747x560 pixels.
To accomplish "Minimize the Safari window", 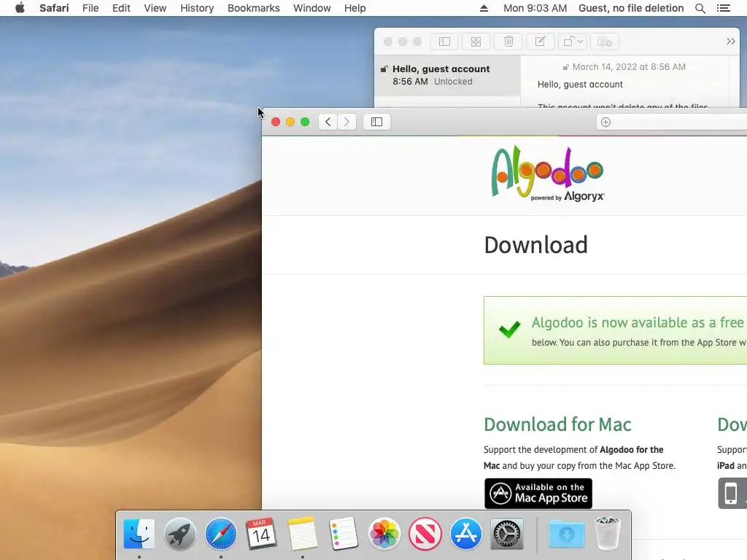I will coord(290,122).
